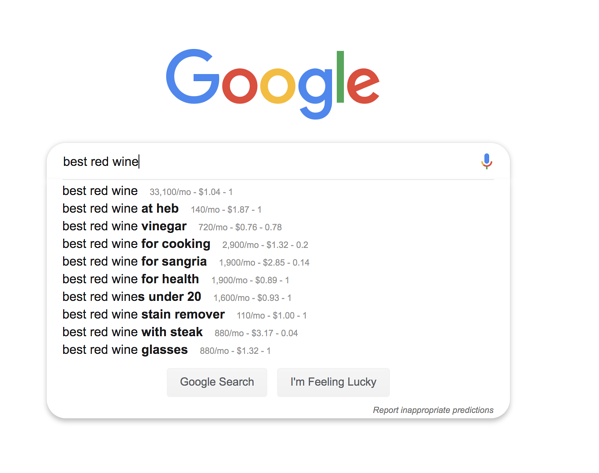Choose 'best red wine for sangria' suggestion
Image resolution: width=599 pixels, height=473 pixels.
pyautogui.click(x=134, y=261)
